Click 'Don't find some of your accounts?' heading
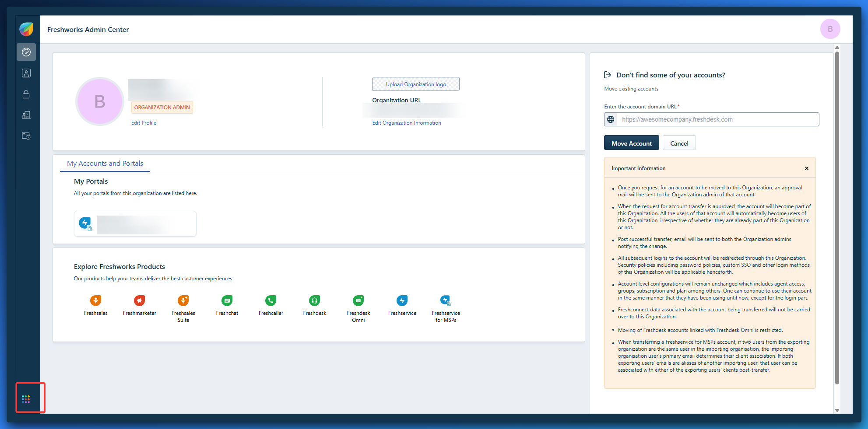The image size is (868, 429). pos(671,75)
